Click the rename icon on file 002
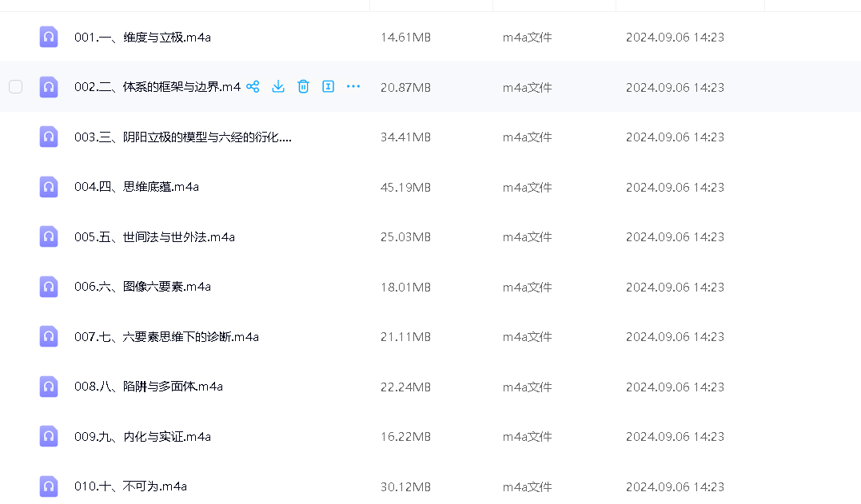 328,87
